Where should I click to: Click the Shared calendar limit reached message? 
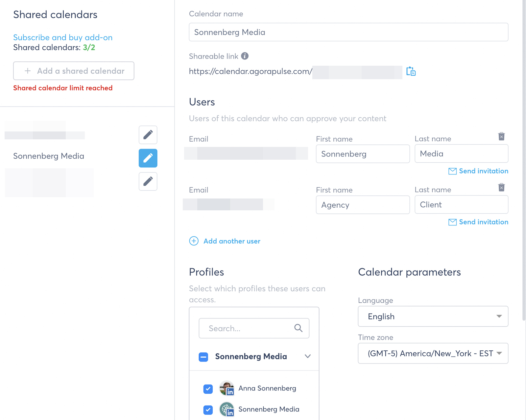pos(63,88)
